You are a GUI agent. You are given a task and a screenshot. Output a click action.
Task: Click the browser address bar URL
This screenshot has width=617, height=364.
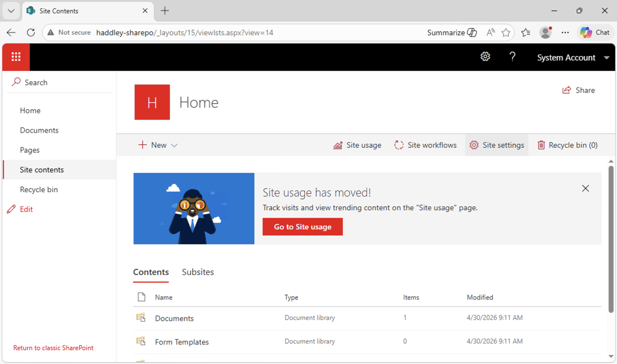184,33
